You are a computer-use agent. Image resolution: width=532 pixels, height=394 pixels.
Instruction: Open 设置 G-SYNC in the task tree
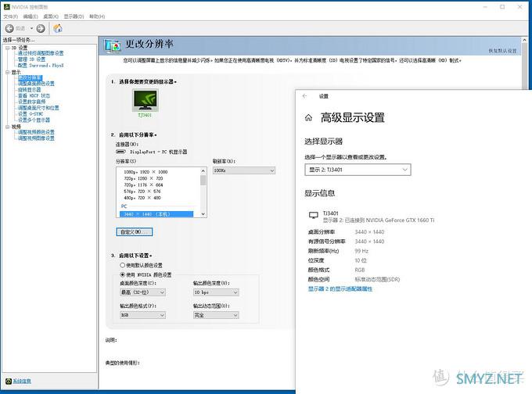[31, 114]
